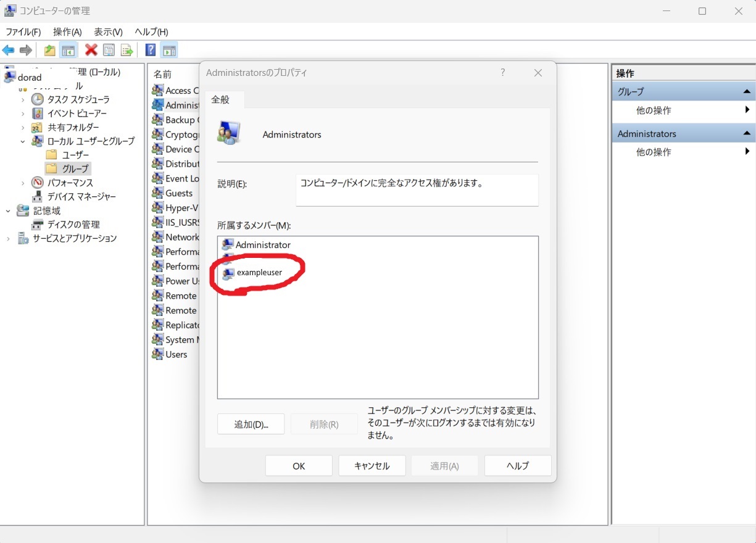
Task: Select the 全般 tab in properties dialog
Action: tap(220, 99)
